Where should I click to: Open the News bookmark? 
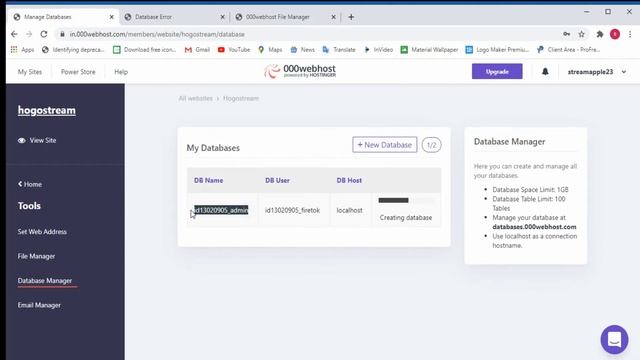click(x=302, y=50)
